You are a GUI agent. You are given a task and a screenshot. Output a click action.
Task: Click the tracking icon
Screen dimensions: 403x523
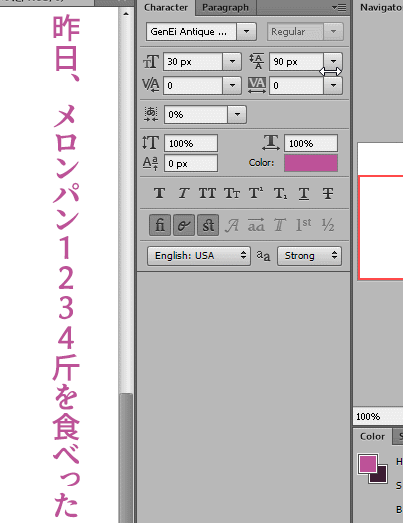[x=257, y=85]
